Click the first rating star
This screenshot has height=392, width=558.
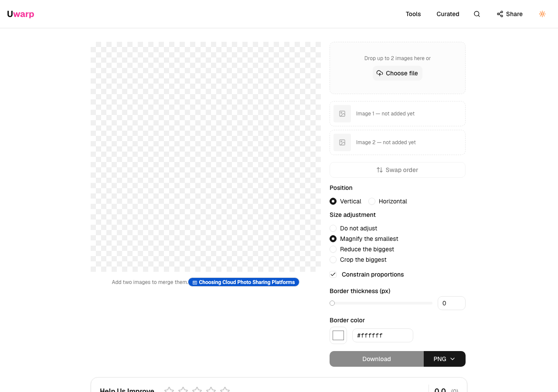169,390
